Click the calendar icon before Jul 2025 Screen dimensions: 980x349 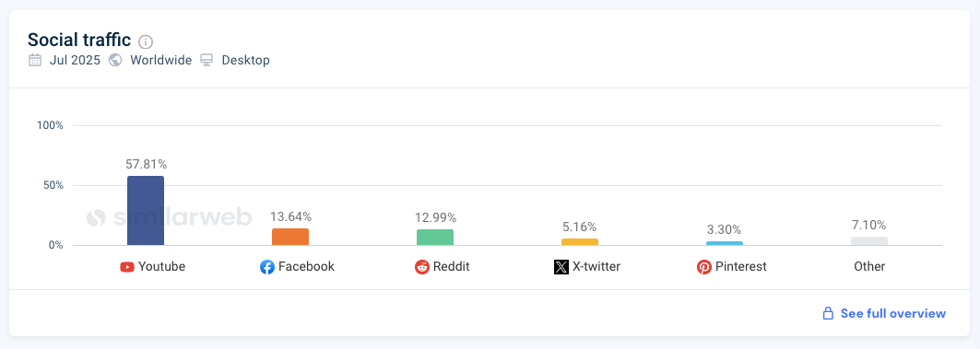tap(35, 61)
